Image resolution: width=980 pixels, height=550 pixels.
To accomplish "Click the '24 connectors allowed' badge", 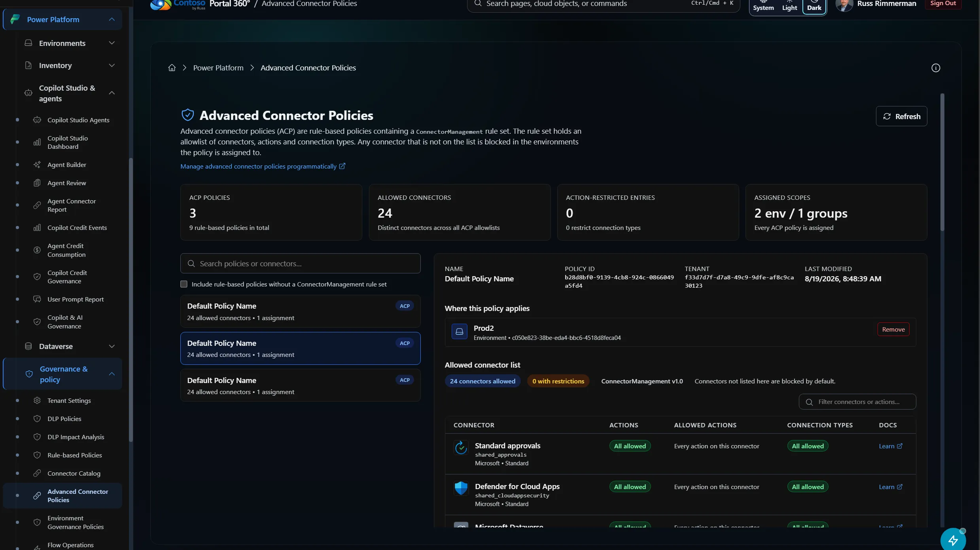I will coord(482,381).
